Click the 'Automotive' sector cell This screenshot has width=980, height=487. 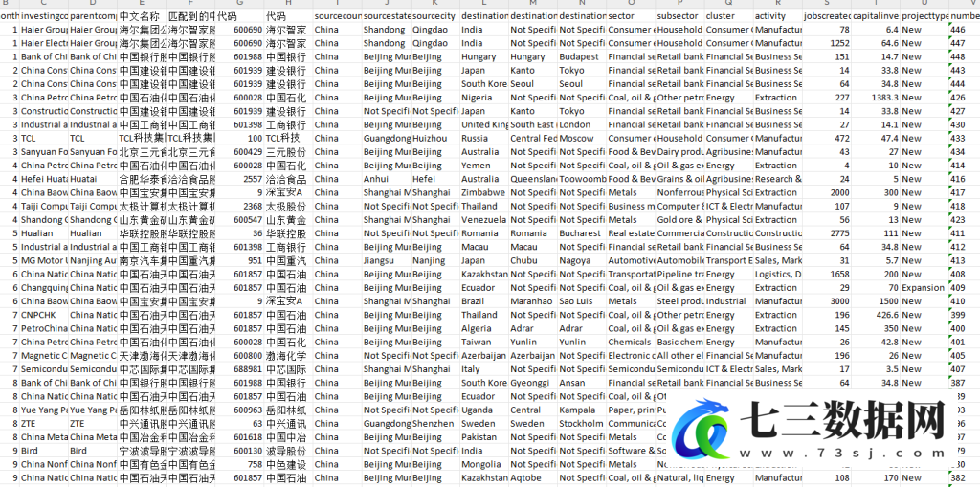tap(631, 260)
